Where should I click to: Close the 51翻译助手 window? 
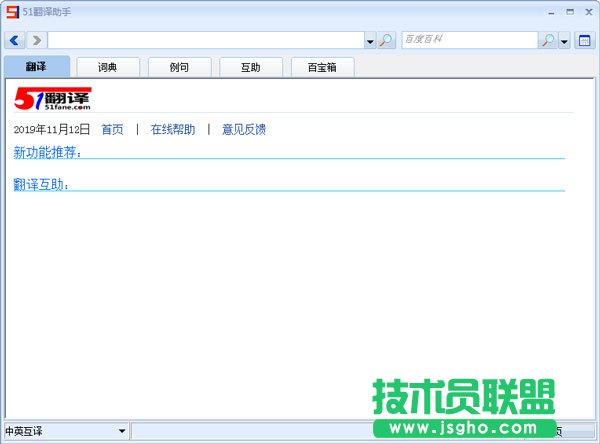(589, 12)
